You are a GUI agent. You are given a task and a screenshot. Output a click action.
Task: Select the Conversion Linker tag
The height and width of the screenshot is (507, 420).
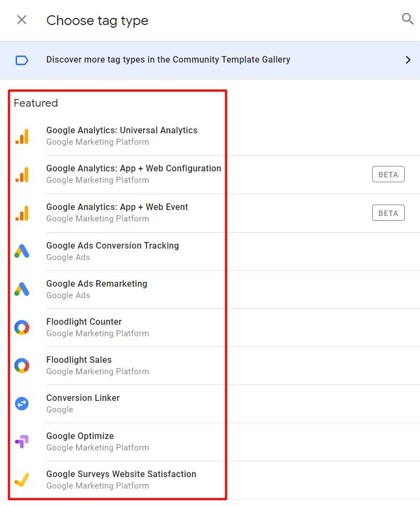tap(83, 398)
